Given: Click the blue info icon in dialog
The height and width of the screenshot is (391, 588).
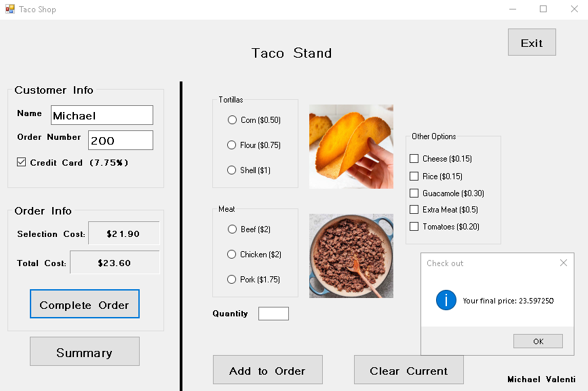Looking at the screenshot, I should pyautogui.click(x=446, y=300).
